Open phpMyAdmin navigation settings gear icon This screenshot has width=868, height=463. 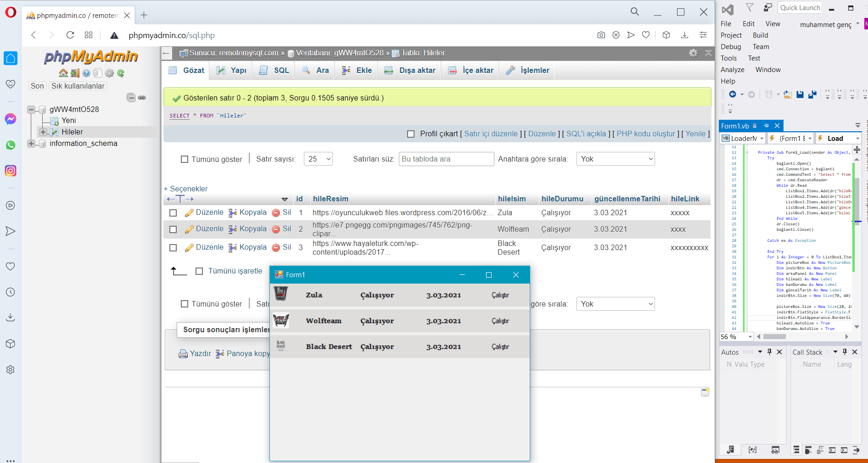point(109,73)
